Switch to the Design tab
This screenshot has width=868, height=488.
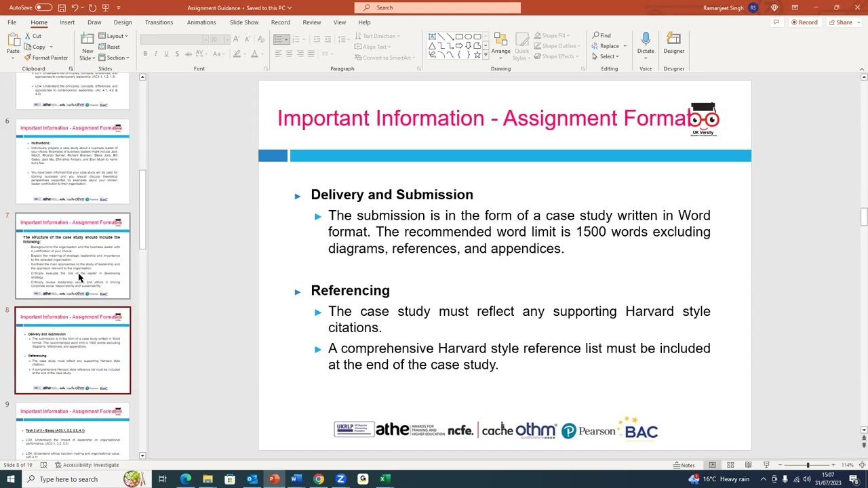pyautogui.click(x=123, y=22)
